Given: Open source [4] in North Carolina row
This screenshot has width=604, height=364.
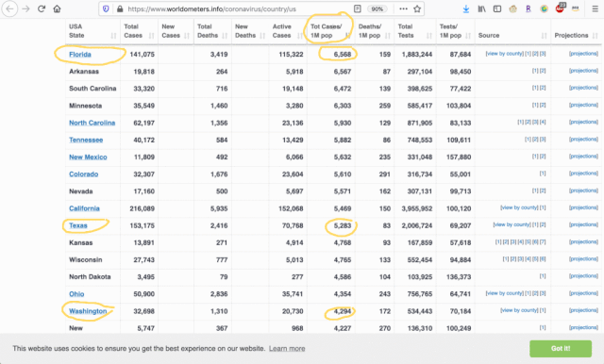Looking at the screenshot, I should (x=543, y=122).
